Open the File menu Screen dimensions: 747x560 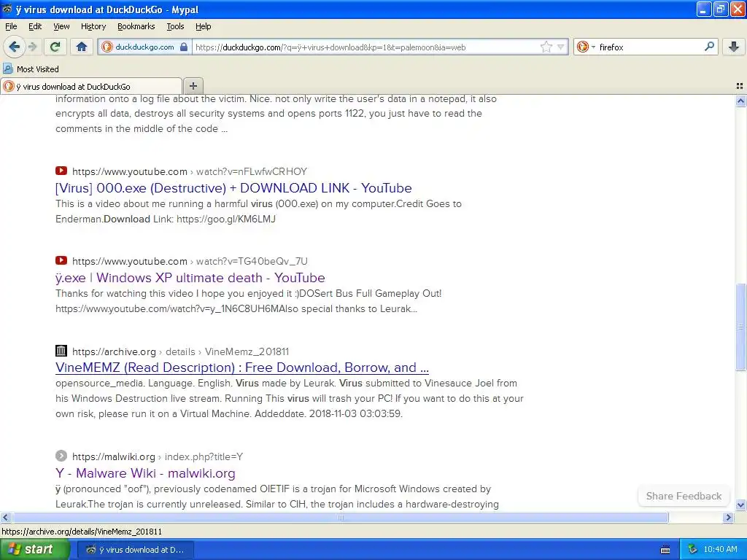(11, 26)
